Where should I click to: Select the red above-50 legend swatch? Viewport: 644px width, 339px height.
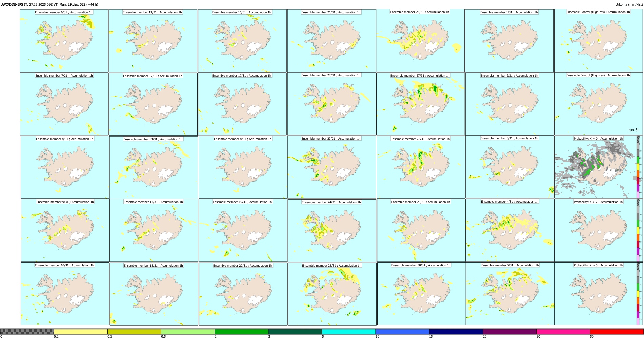[617, 332]
